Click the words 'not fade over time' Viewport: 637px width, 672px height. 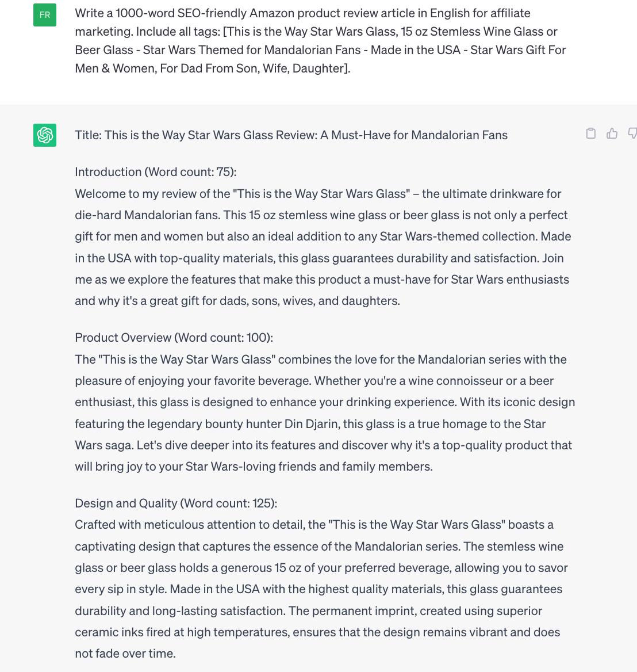coord(124,654)
